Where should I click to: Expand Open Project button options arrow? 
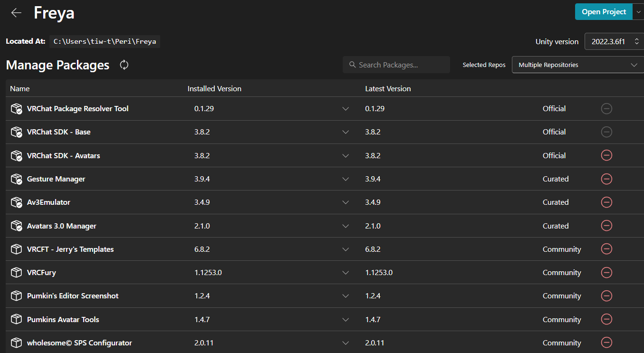pos(638,12)
